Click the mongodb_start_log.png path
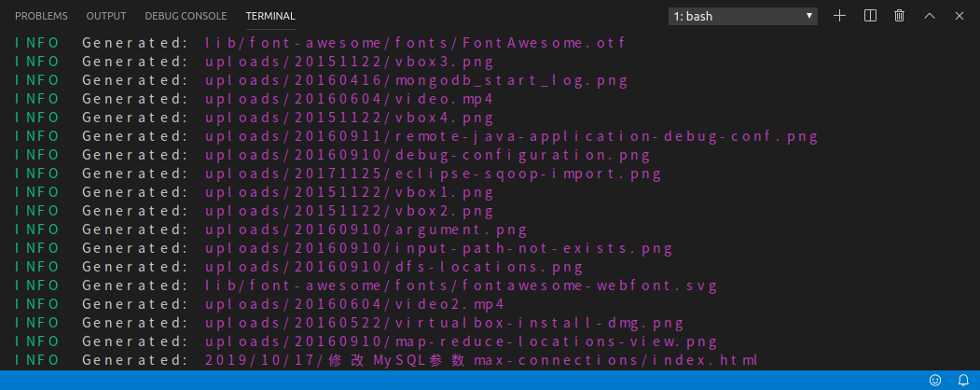Viewport: 980px width, 390px height. point(416,80)
